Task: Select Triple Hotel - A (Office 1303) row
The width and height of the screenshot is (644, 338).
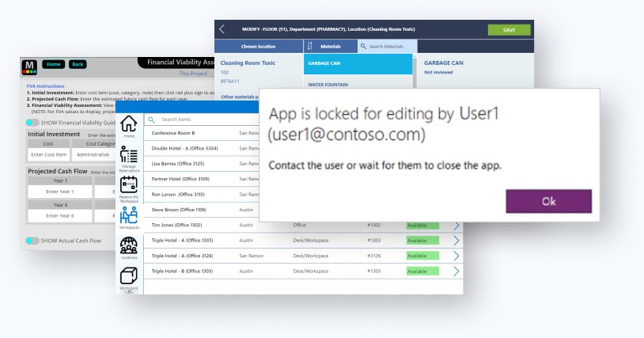Action: tap(304, 241)
